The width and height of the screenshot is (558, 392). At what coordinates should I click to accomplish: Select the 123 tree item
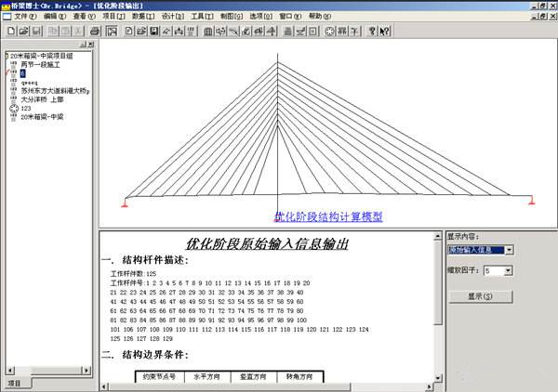[26, 109]
